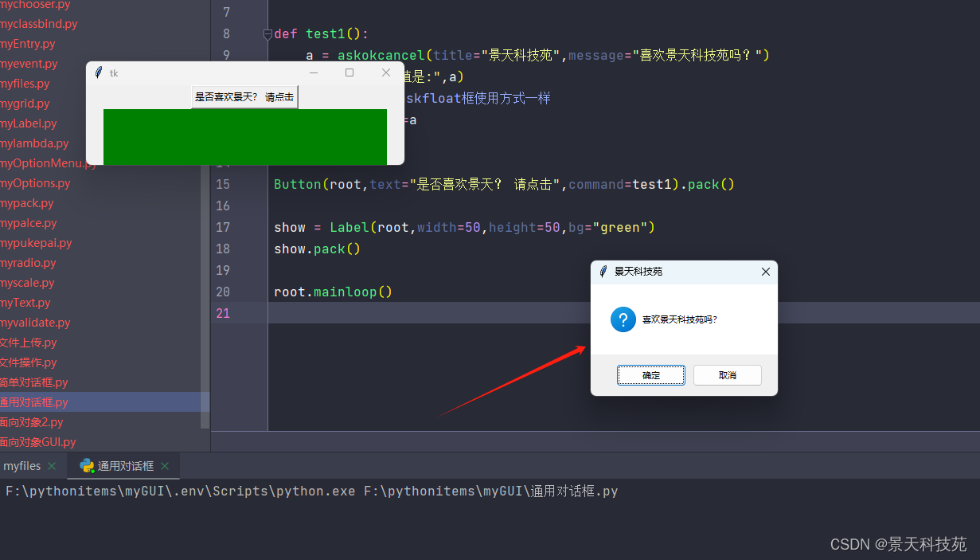Open myText.py in the project list

click(25, 303)
